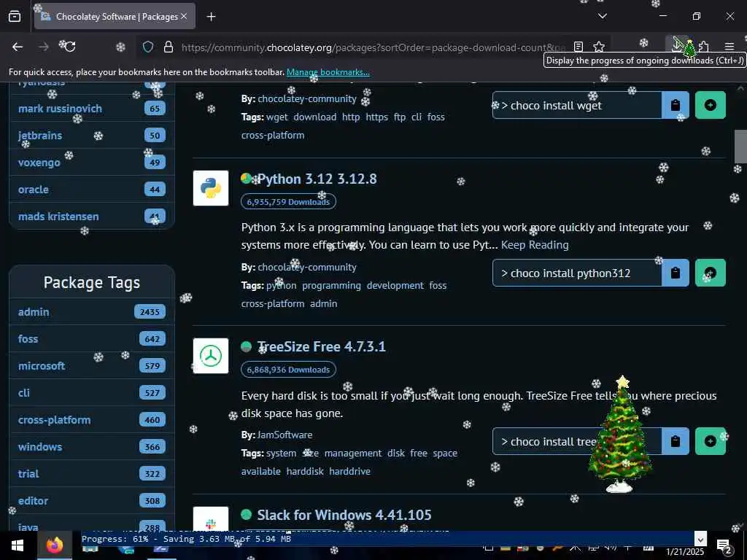Select the cli package tag in sidebar

click(x=92, y=393)
